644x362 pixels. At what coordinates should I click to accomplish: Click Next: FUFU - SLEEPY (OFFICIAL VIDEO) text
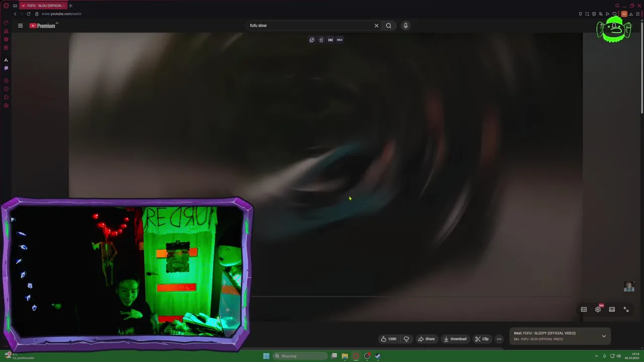click(x=544, y=333)
